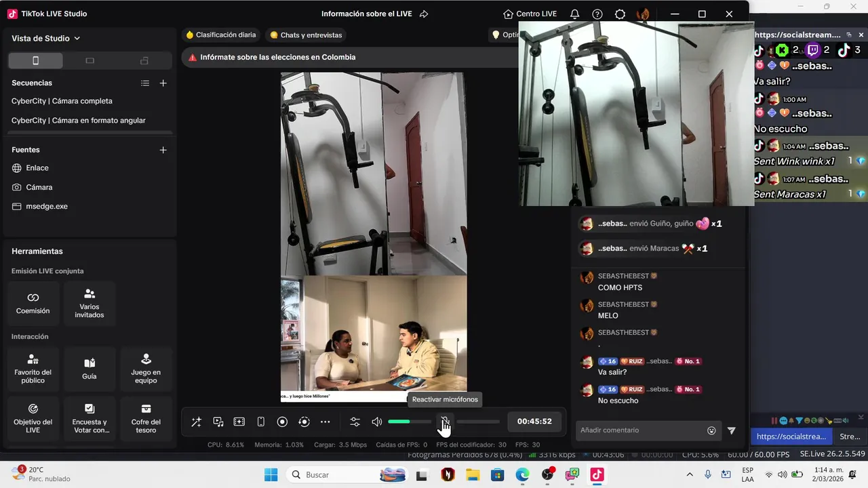The width and height of the screenshot is (868, 488).
Task: Open profile avatar menu
Action: pyautogui.click(x=643, y=14)
